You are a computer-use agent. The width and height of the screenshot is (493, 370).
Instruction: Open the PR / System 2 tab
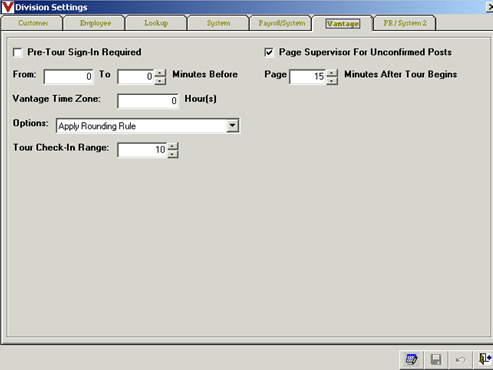pyautogui.click(x=405, y=23)
